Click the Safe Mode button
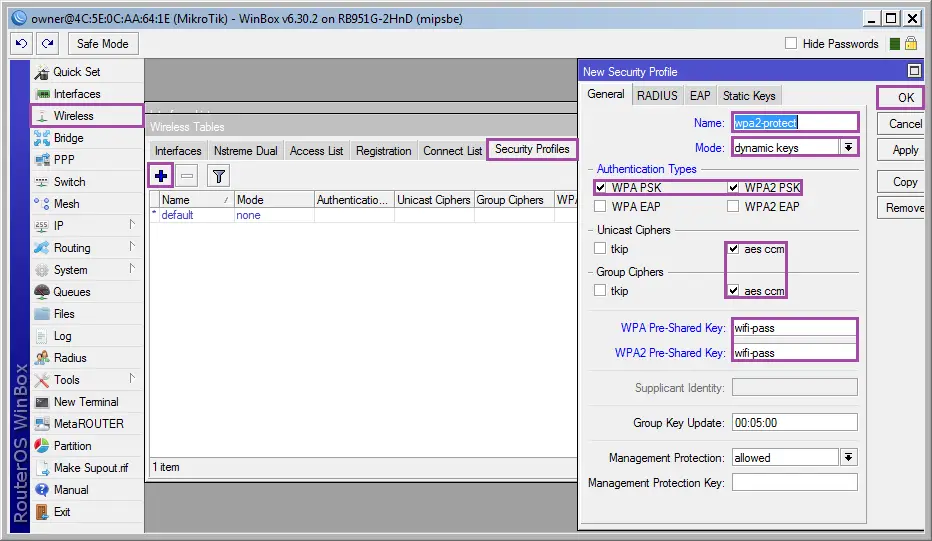The height and width of the screenshot is (541, 932). pyautogui.click(x=103, y=43)
